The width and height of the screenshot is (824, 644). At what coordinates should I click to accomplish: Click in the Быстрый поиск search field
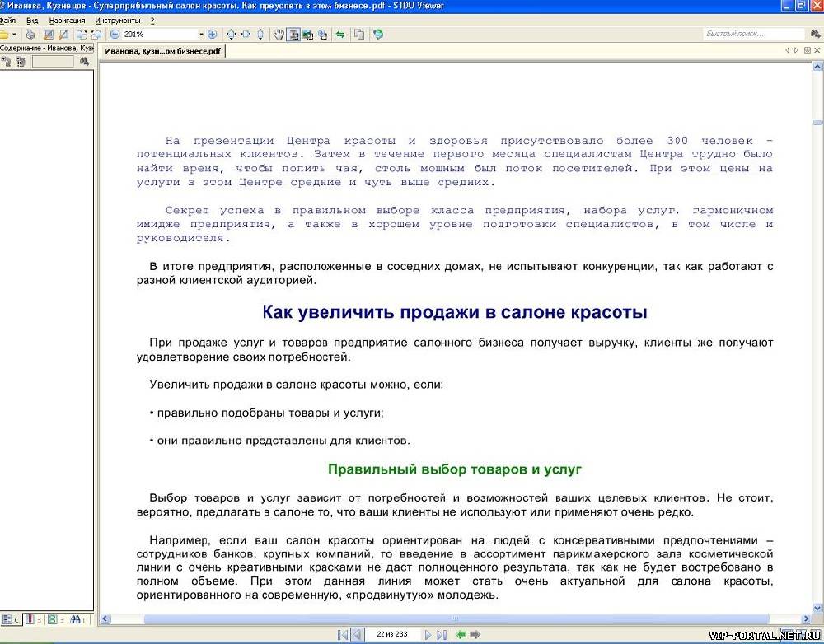coord(752,34)
